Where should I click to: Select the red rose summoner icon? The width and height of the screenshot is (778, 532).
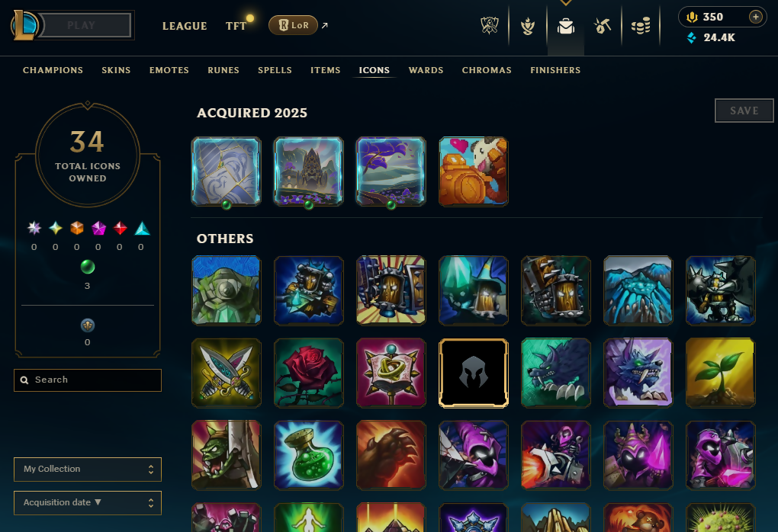coord(309,373)
